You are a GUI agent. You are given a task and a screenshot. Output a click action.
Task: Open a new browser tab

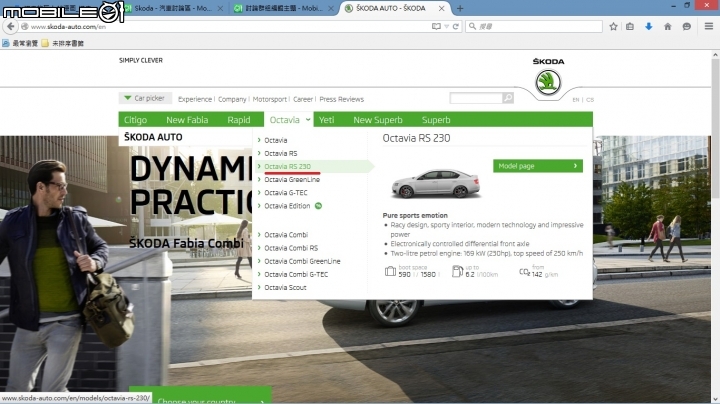click(x=460, y=8)
